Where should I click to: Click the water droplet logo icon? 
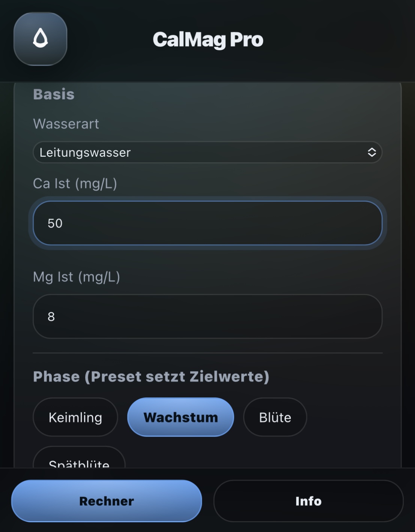pyautogui.click(x=41, y=39)
